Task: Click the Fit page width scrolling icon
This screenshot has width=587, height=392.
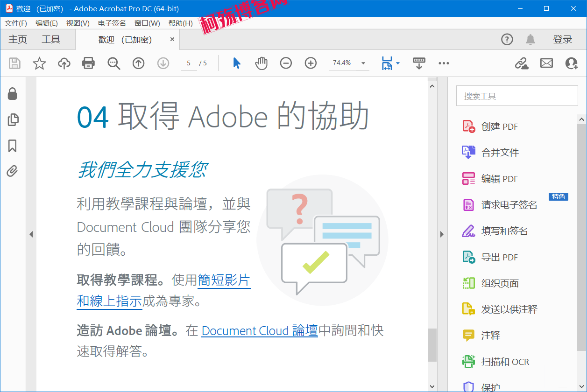Action: click(x=387, y=63)
